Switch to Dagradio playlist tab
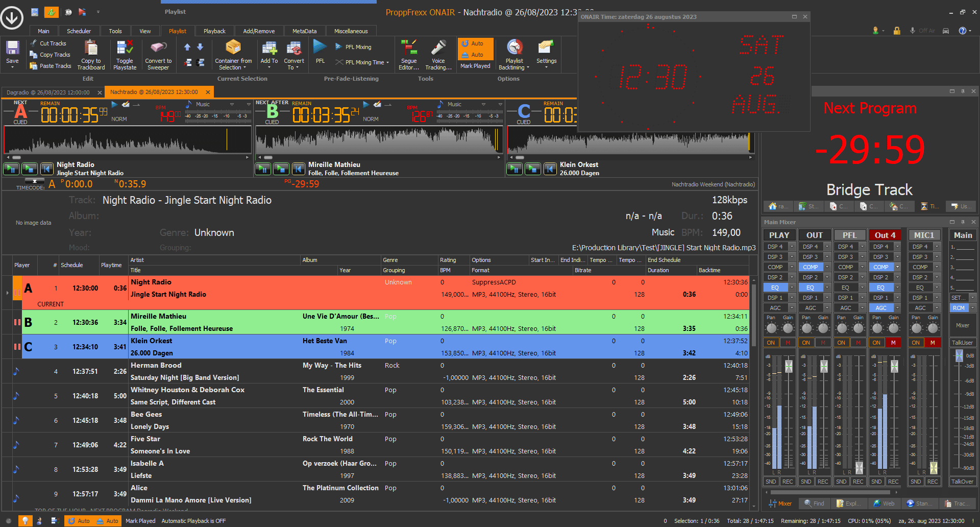The width and height of the screenshot is (980, 527). click(48, 92)
